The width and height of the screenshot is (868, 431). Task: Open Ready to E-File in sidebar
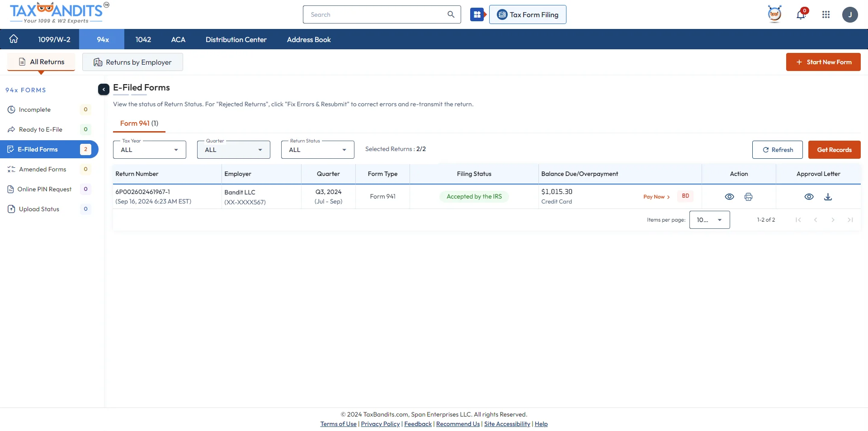click(49, 129)
